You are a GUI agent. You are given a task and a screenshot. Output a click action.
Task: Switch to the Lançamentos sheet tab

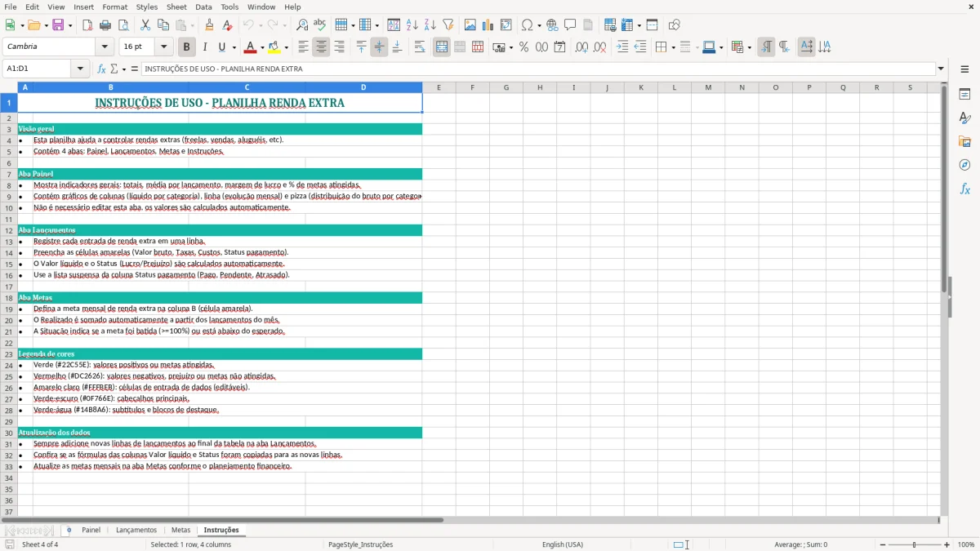click(136, 530)
